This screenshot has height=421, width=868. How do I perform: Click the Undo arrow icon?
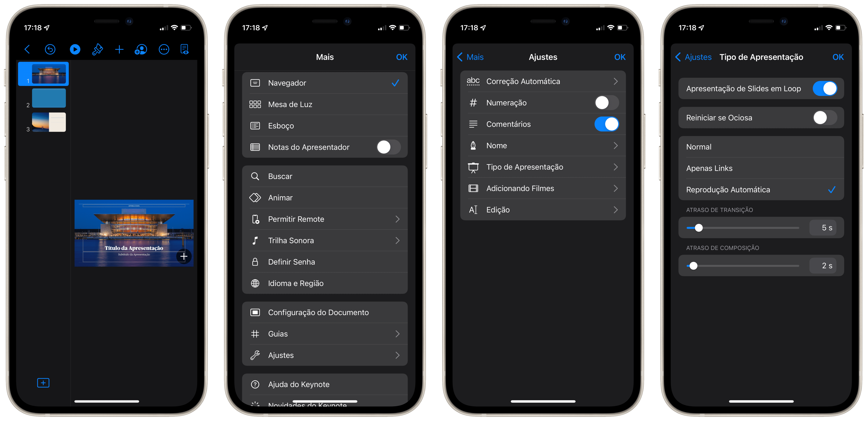pos(51,49)
